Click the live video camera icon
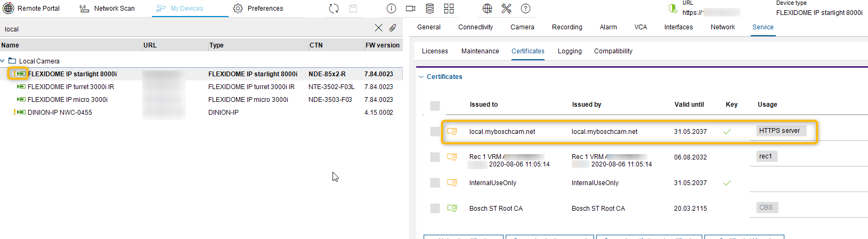The width and height of the screenshot is (868, 239). 410,9
